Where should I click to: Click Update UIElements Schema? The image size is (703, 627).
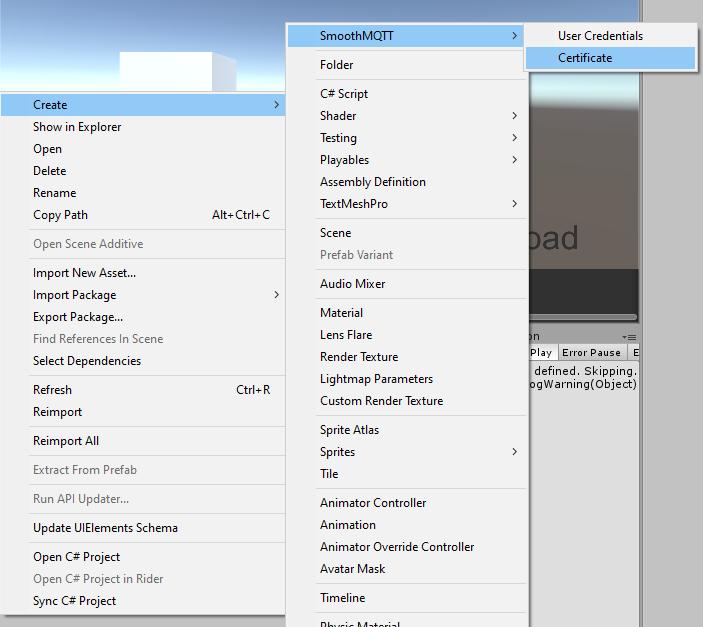[x=143, y=528]
